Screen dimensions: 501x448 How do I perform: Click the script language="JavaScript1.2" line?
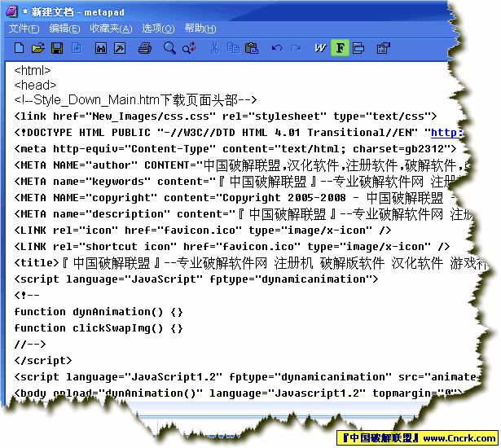tap(245, 377)
